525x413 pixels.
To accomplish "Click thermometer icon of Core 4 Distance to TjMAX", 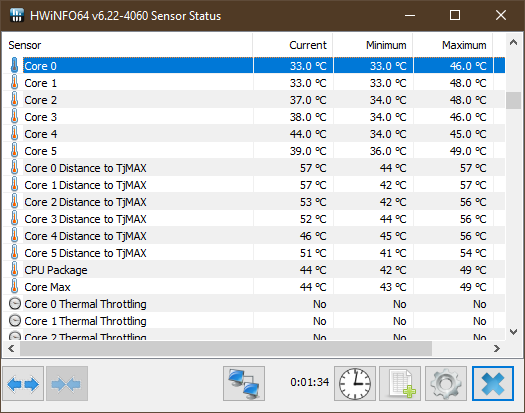I will coord(14,236).
